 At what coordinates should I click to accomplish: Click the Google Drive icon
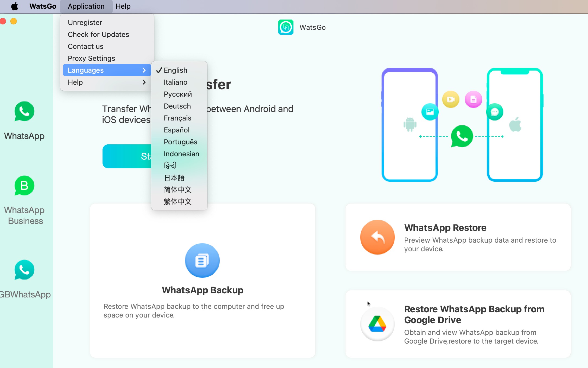pyautogui.click(x=377, y=324)
